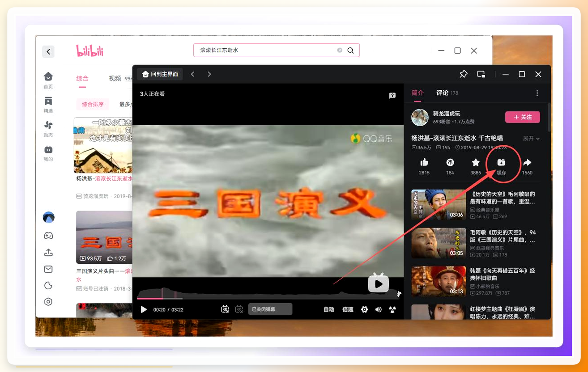Click the search magnifier icon

(351, 51)
